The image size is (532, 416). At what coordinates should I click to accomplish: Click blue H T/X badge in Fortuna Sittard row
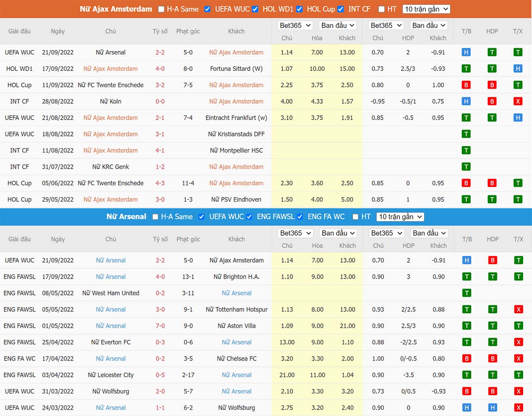pos(518,69)
